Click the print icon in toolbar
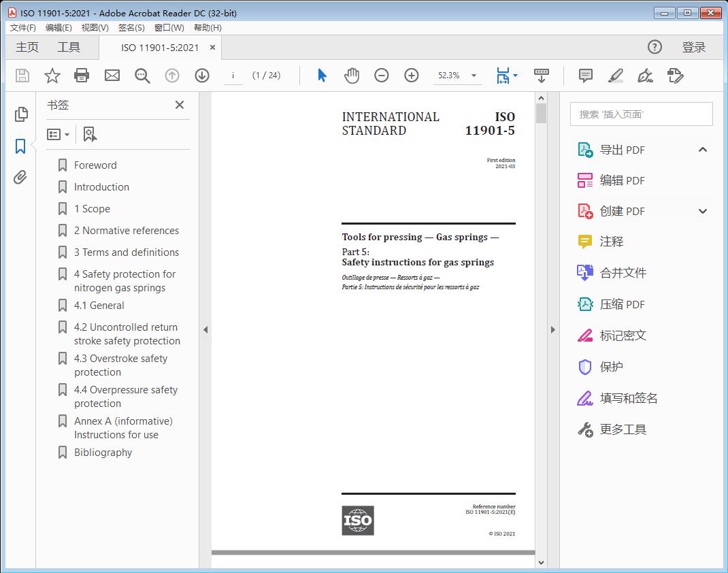 coord(82,76)
